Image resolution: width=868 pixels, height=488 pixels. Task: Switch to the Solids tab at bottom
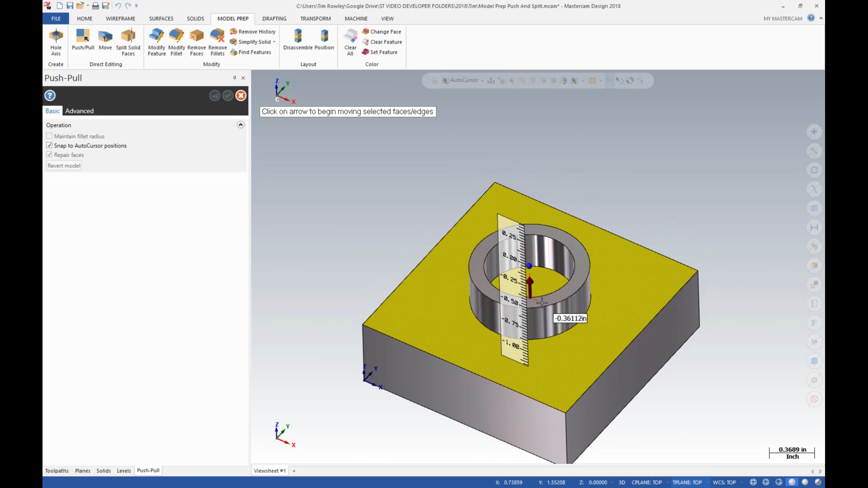[x=103, y=470]
